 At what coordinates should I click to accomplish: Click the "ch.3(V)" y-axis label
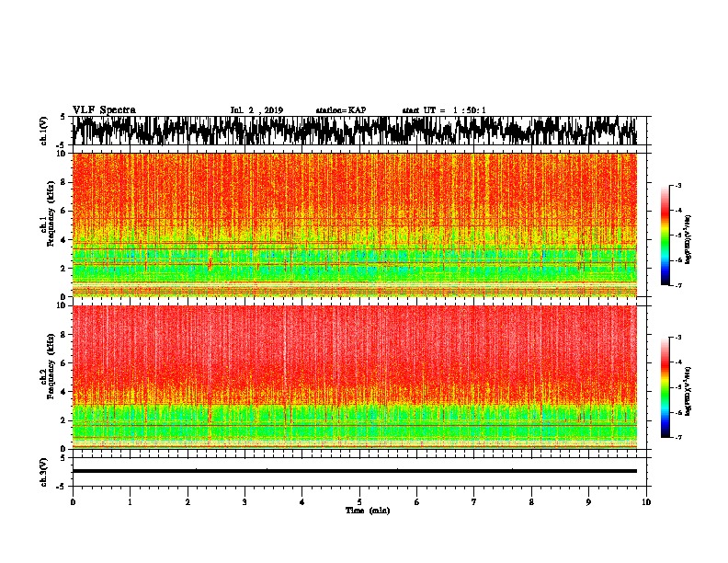point(44,473)
